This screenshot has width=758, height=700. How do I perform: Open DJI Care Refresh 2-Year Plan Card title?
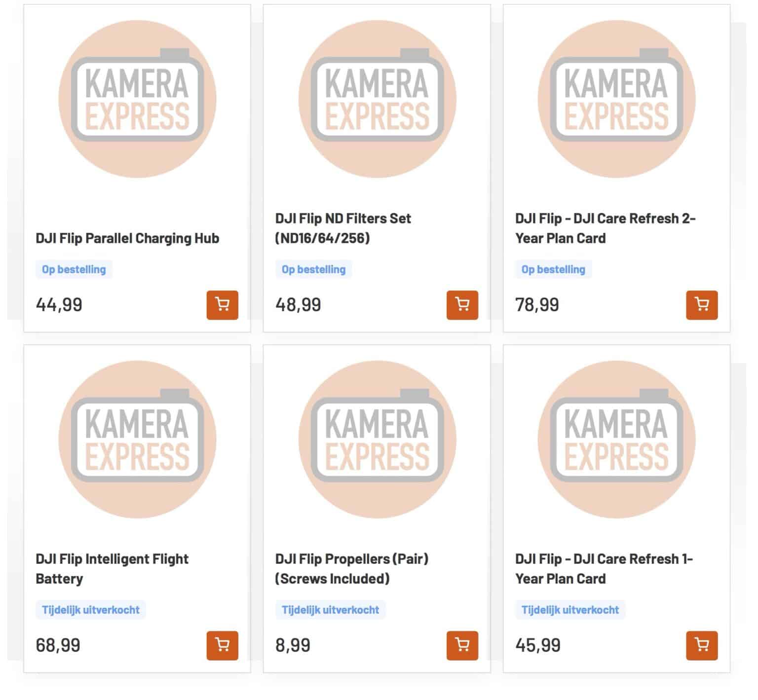pos(605,228)
